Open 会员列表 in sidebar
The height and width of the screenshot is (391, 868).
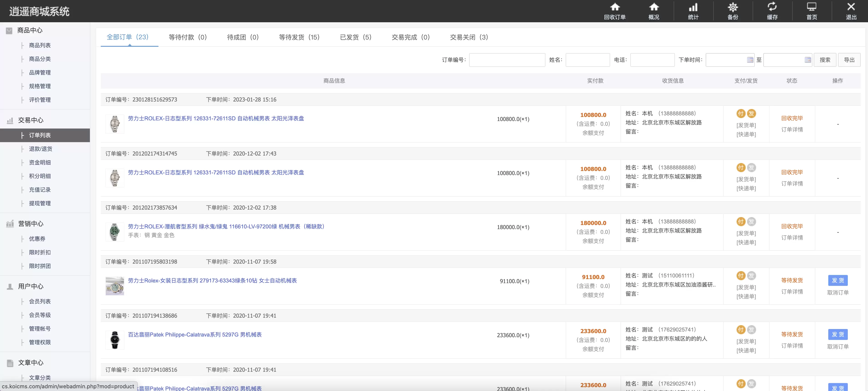coord(40,301)
